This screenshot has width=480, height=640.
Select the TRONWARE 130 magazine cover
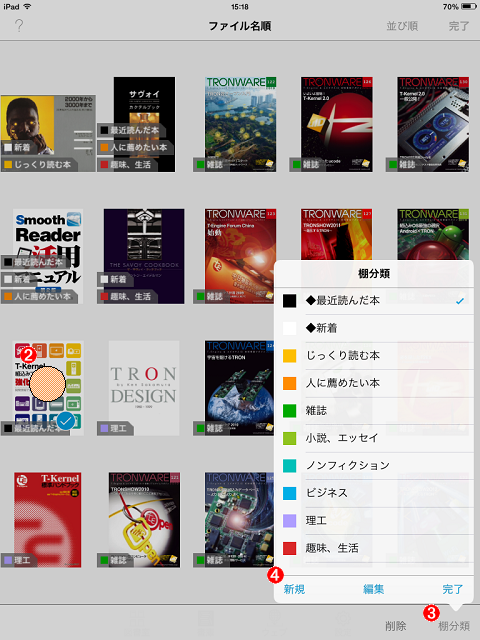click(x=433, y=124)
